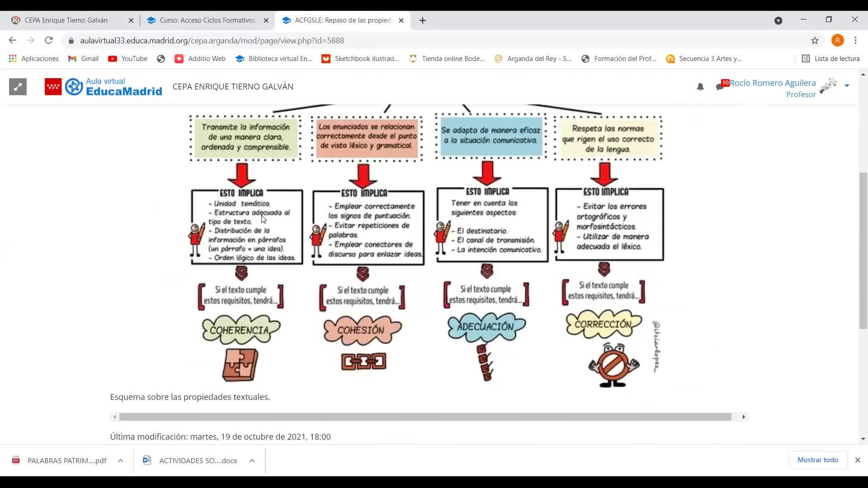Expand the user menu dropdown arrow
Screen dimensions: 868x488
(847, 85)
